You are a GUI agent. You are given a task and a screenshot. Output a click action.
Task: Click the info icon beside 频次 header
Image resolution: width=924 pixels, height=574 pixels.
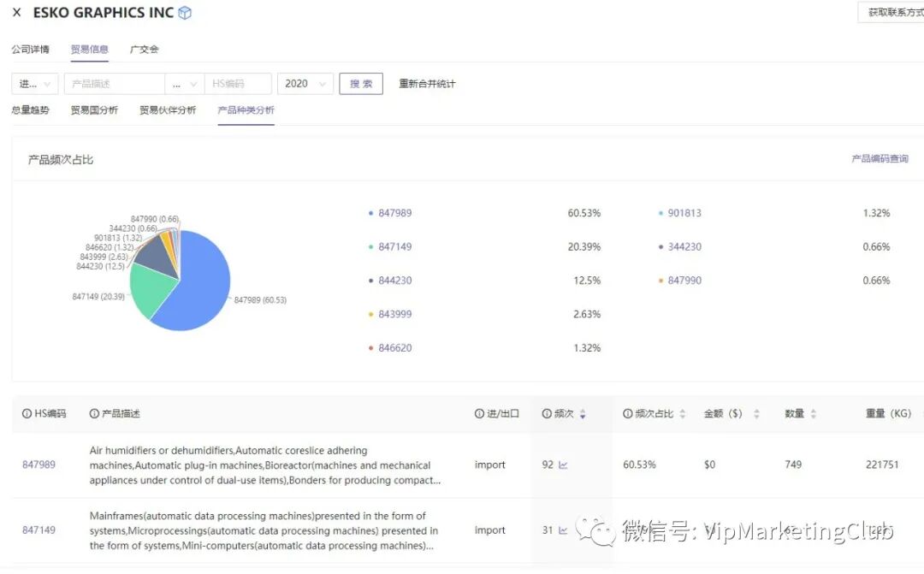click(546, 414)
